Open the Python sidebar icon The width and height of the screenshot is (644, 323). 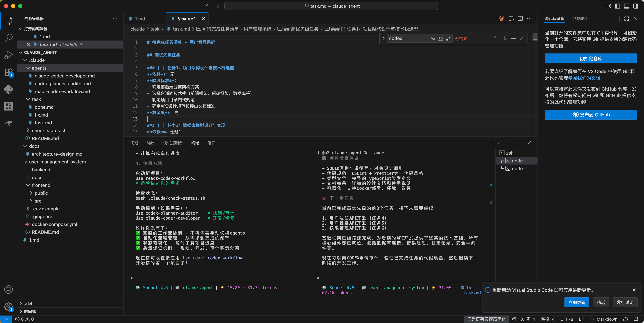(9, 89)
